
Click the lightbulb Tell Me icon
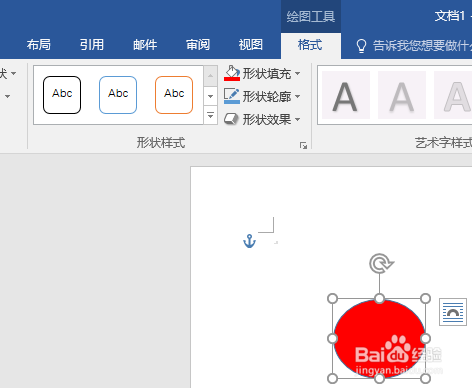point(361,46)
